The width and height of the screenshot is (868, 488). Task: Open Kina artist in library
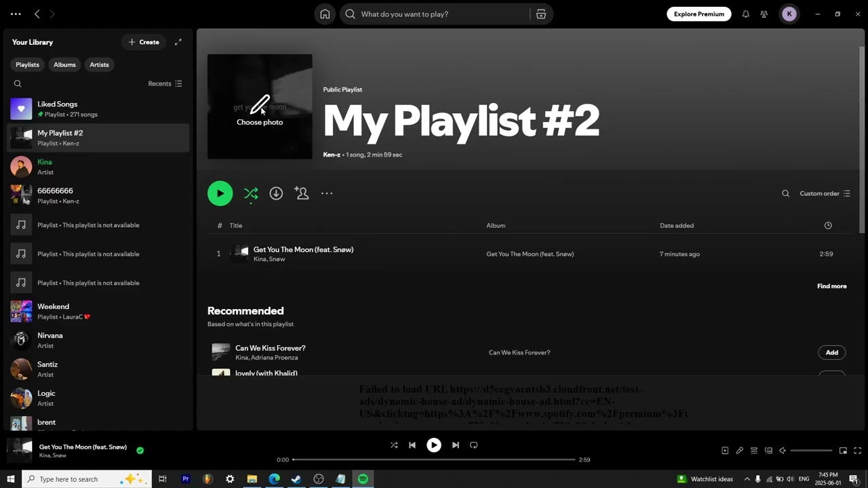tap(98, 167)
